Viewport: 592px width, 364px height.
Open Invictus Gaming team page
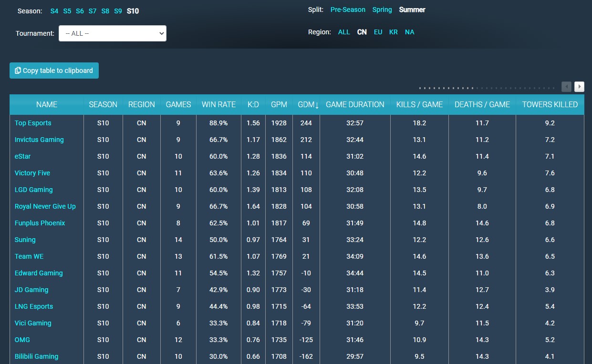(39, 140)
